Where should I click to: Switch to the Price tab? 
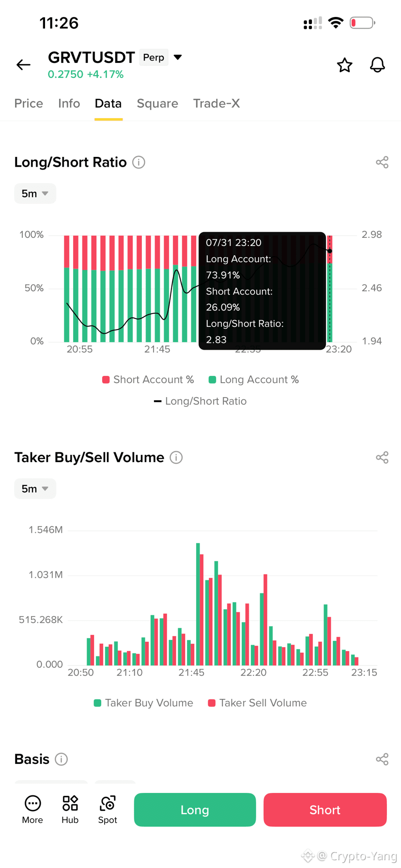(29, 103)
